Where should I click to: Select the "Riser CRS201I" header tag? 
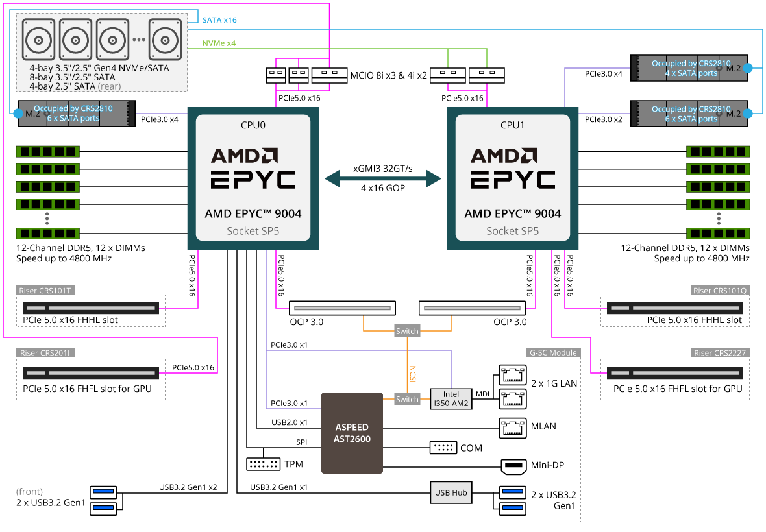coord(45,353)
